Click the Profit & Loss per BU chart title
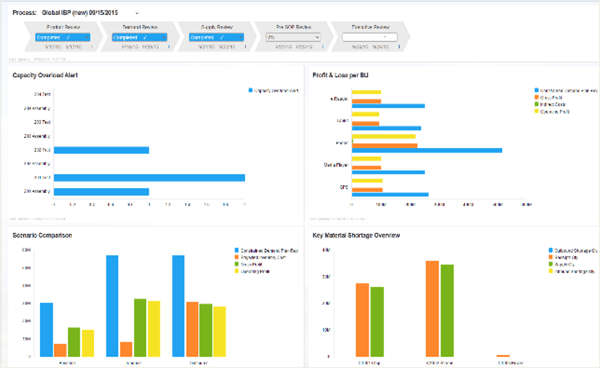This screenshot has width=600, height=368. [x=340, y=75]
